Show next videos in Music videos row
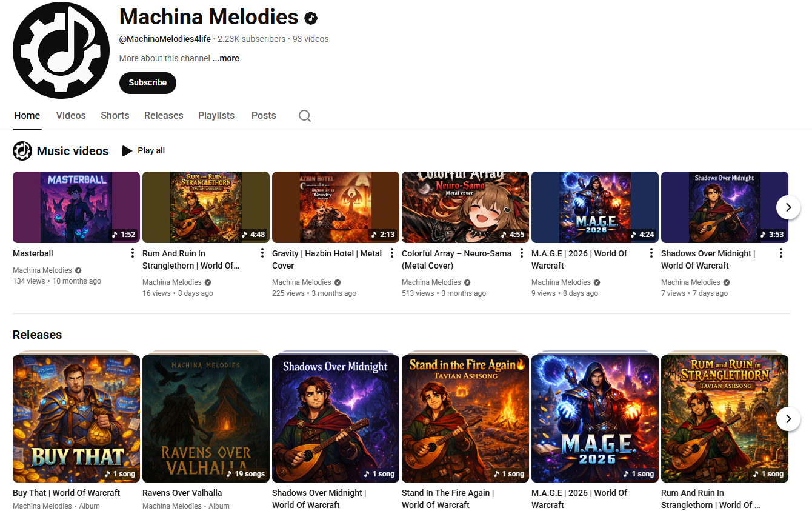This screenshot has width=812, height=511. point(788,207)
